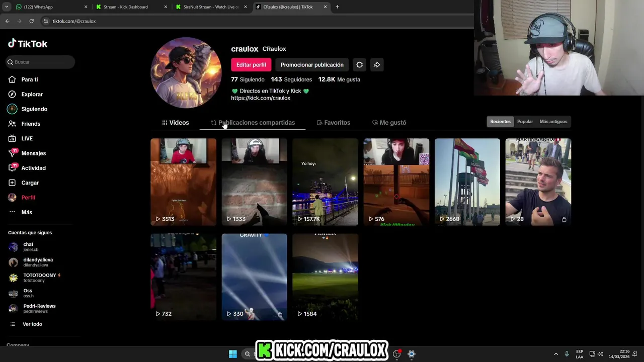Click the browser back arrow
Viewport: 644px width, 362px height.
click(x=7, y=21)
